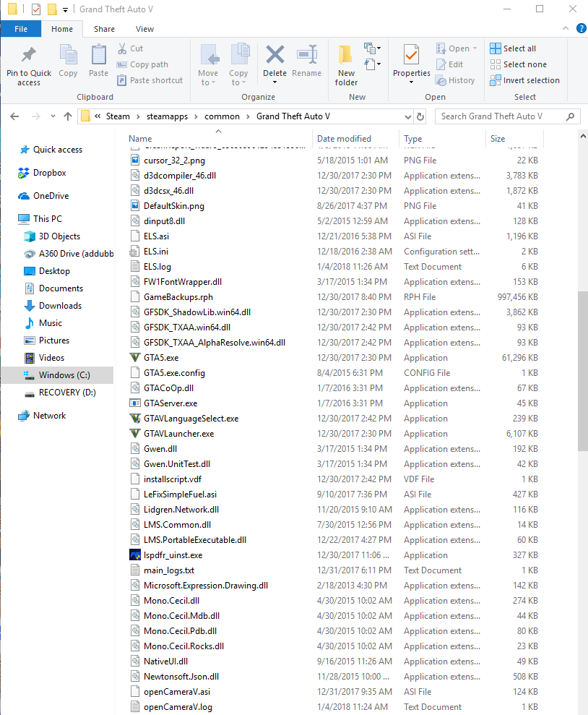Open OneDrive in the navigation pane
588x715 pixels.
coord(43,196)
